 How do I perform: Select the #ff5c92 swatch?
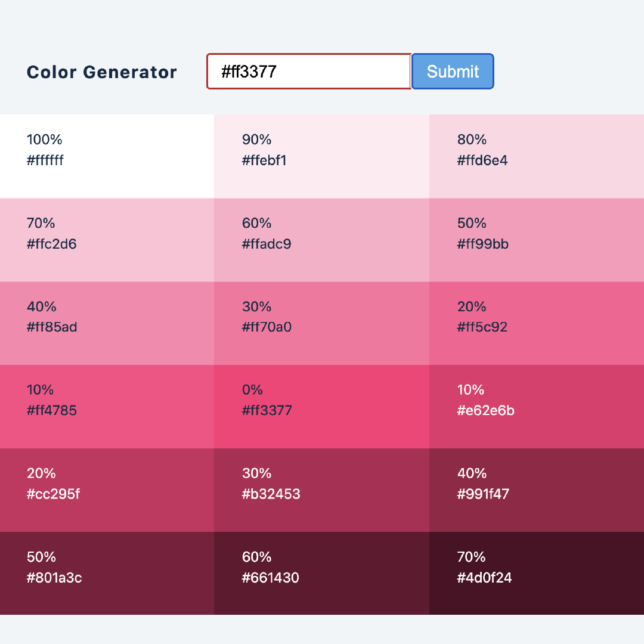pos(536,323)
